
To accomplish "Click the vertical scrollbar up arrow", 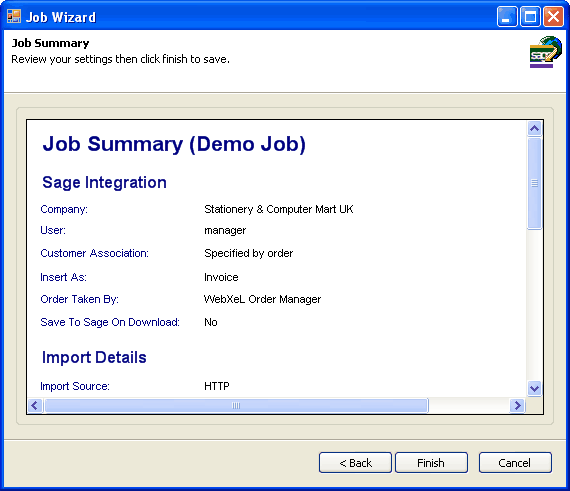I will pyautogui.click(x=534, y=128).
